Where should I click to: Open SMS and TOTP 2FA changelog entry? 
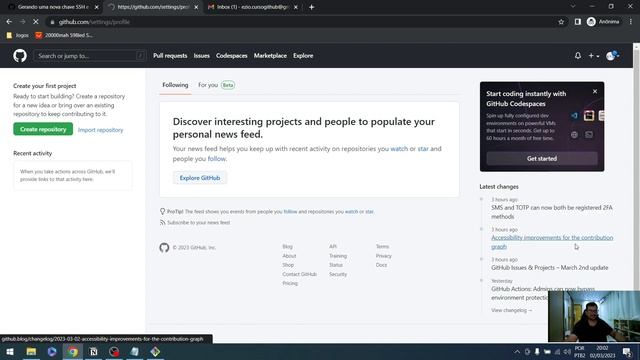551,212
